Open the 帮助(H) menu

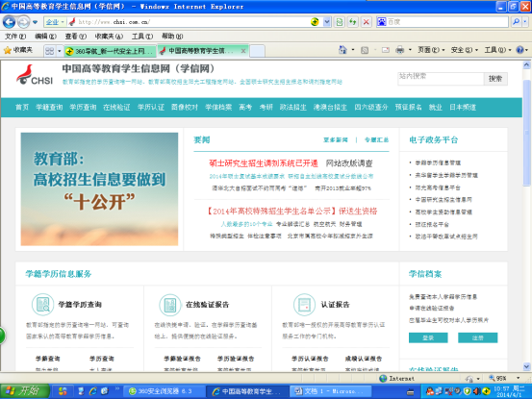[x=172, y=36]
